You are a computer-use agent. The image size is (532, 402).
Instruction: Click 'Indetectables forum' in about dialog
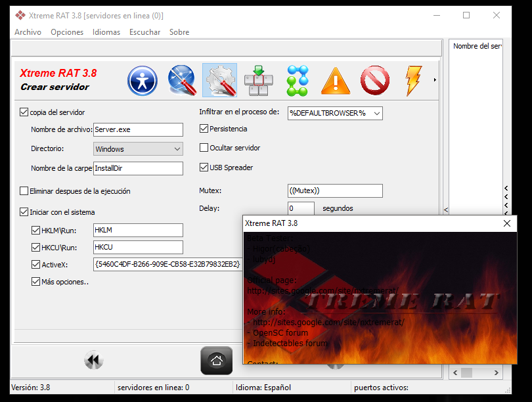pos(290,344)
